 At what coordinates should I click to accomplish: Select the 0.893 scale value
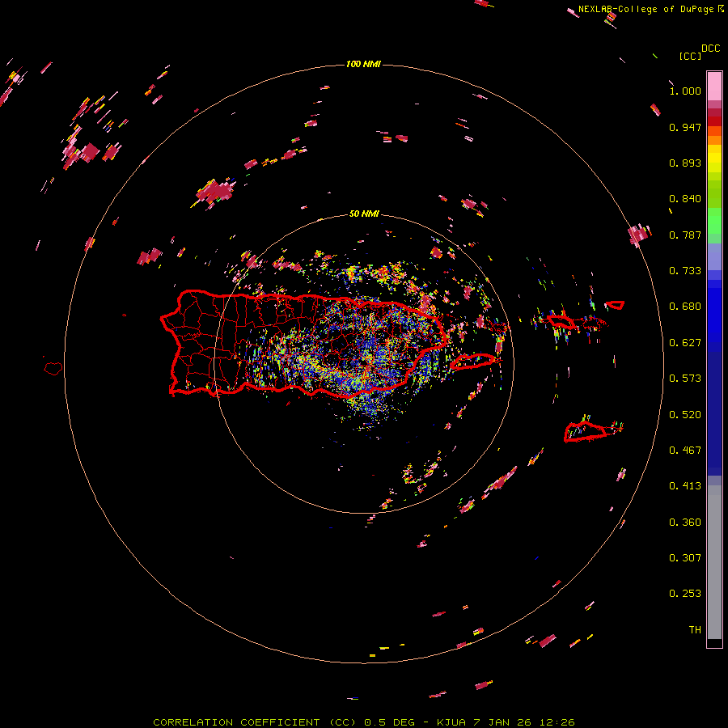click(685, 163)
